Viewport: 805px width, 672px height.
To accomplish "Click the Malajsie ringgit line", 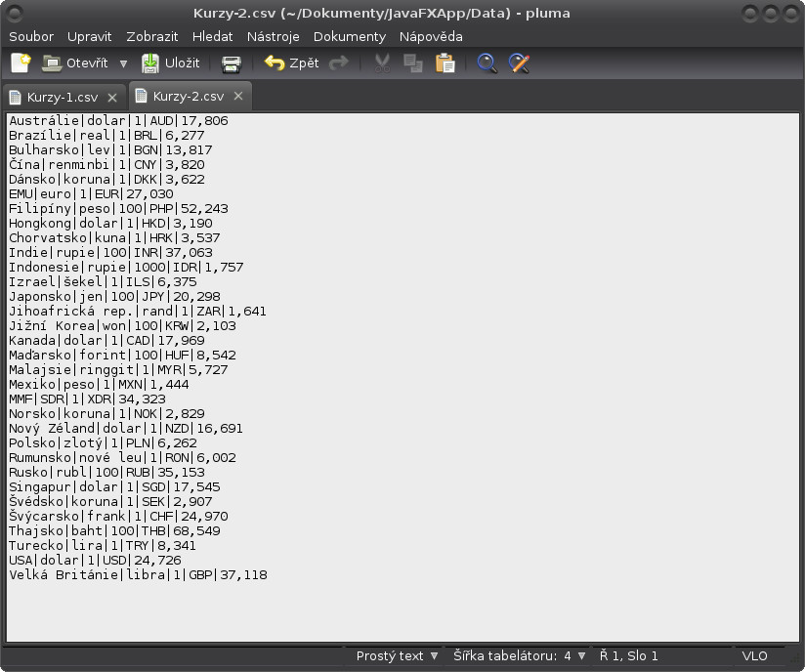I will coord(118,369).
